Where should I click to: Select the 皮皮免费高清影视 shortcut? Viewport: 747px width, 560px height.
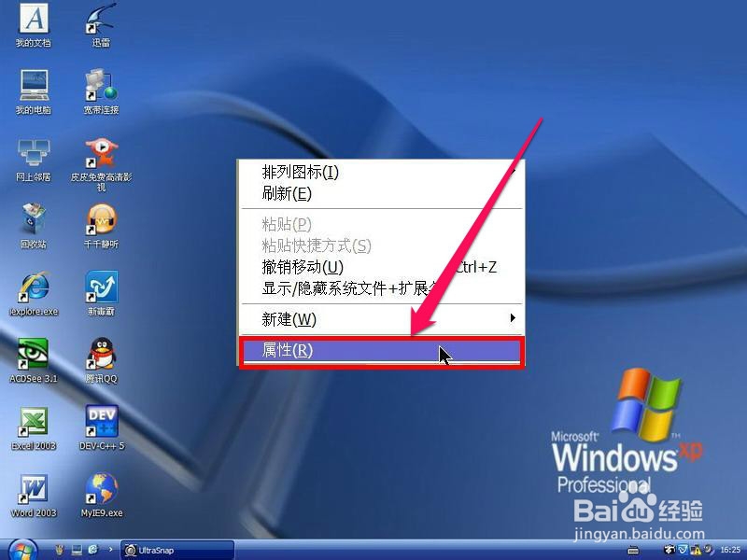(x=101, y=164)
